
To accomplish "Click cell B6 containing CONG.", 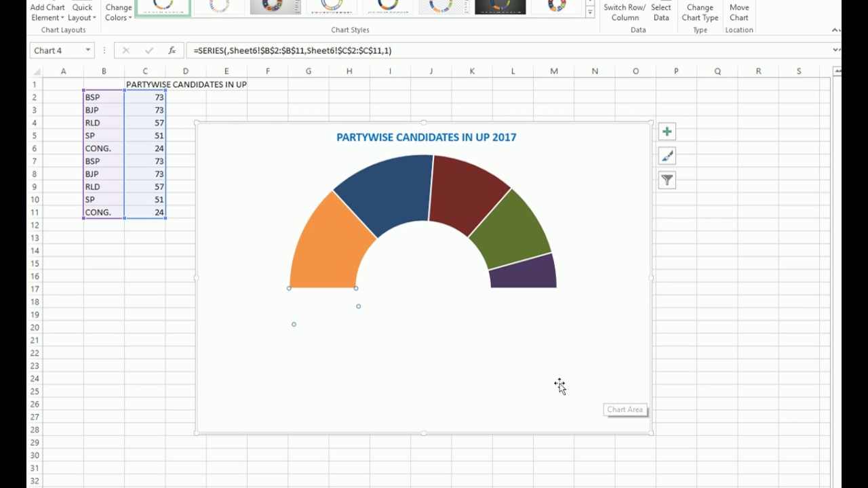I will (x=104, y=148).
